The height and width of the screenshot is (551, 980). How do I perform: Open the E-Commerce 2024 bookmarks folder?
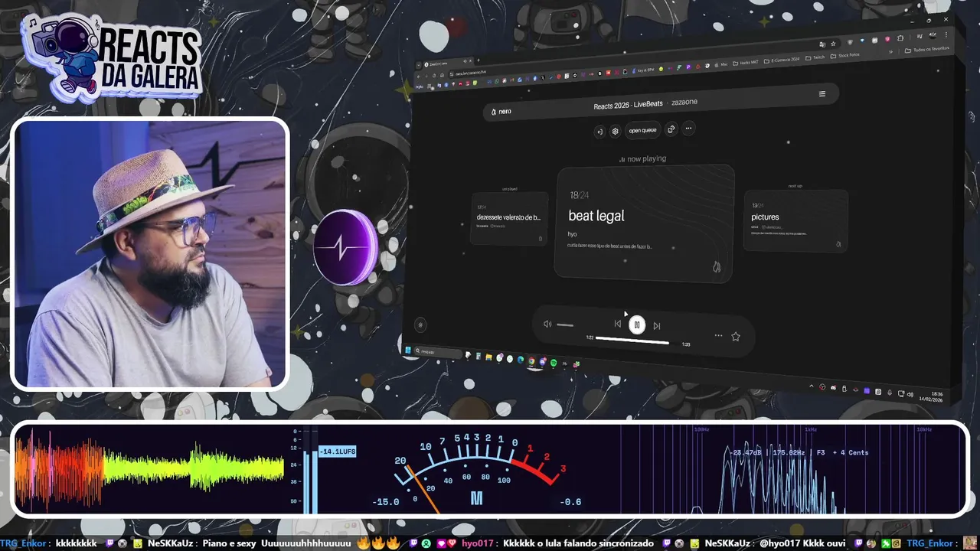tap(782, 60)
